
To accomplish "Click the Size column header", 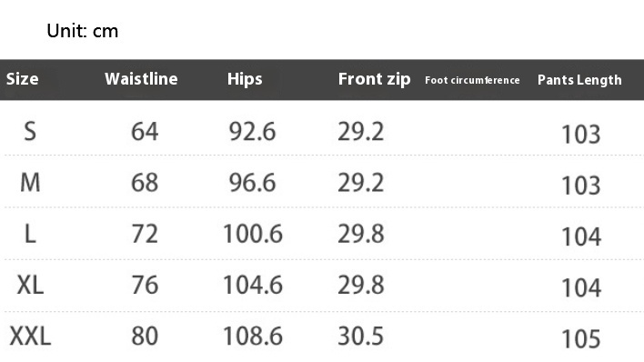I will [x=22, y=79].
